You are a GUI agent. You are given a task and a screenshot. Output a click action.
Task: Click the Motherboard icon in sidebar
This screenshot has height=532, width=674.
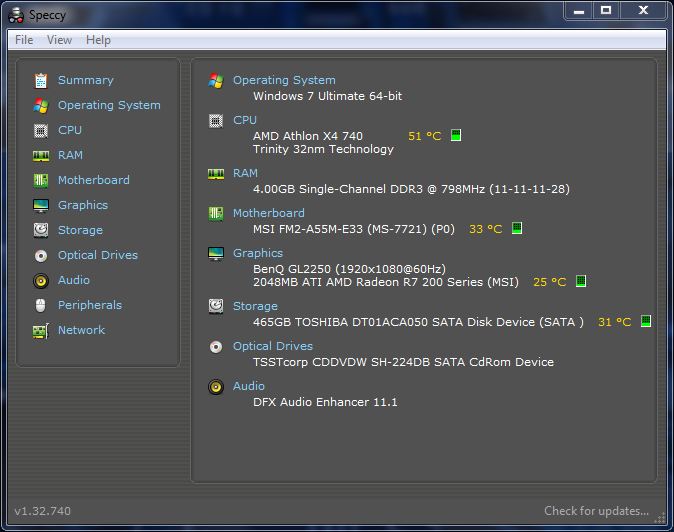[x=41, y=180]
